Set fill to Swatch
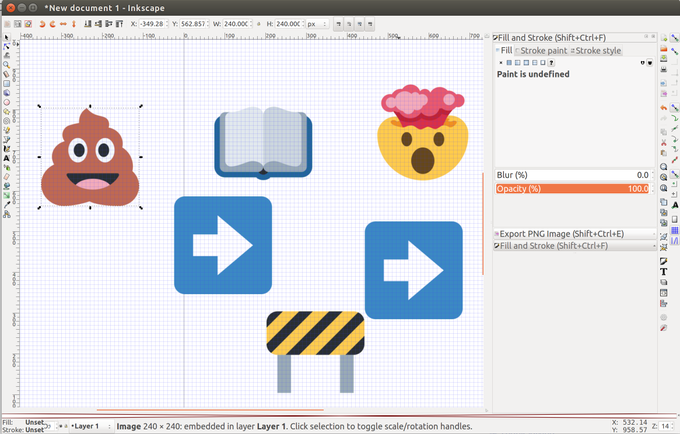The image size is (680, 434). click(x=543, y=63)
